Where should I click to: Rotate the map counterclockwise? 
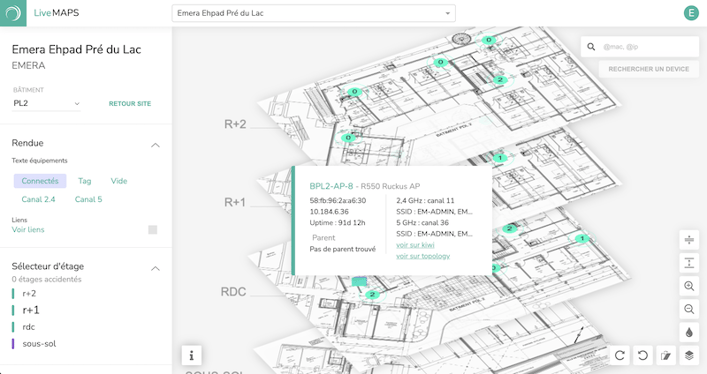click(643, 356)
